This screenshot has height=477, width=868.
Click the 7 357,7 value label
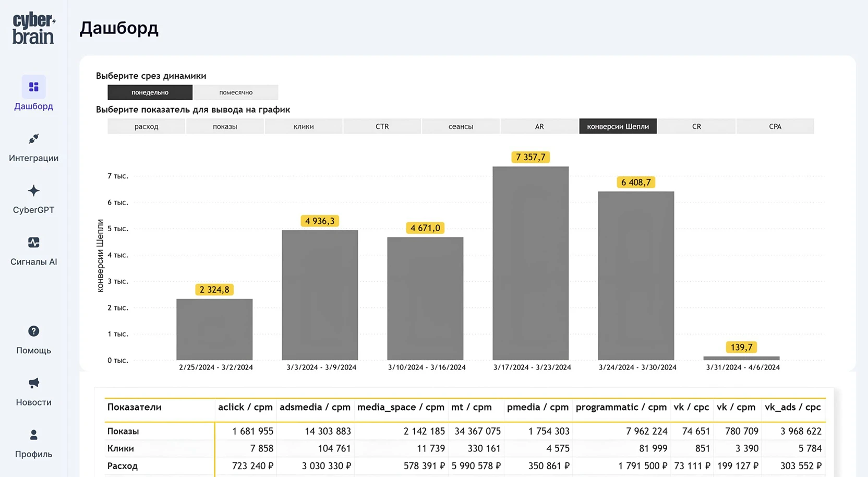[531, 157]
